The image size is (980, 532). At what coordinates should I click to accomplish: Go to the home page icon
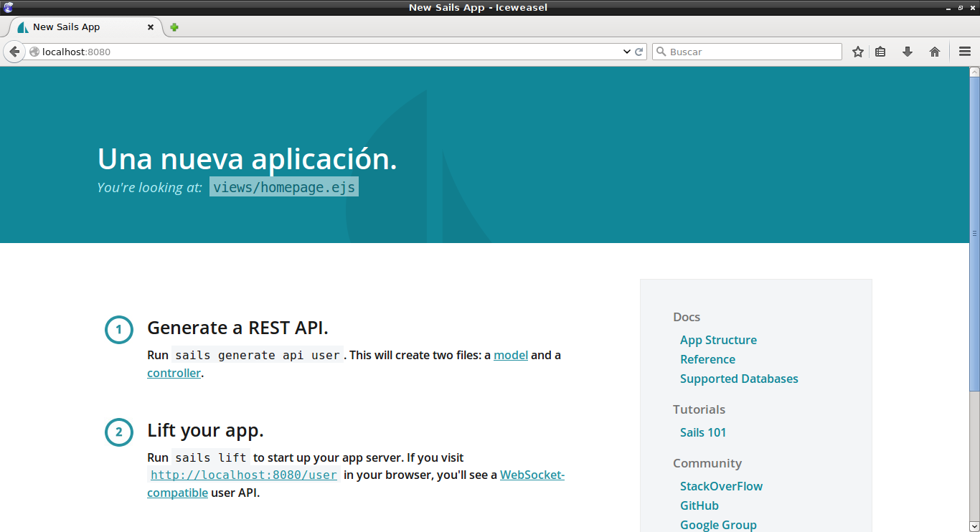tap(935, 52)
